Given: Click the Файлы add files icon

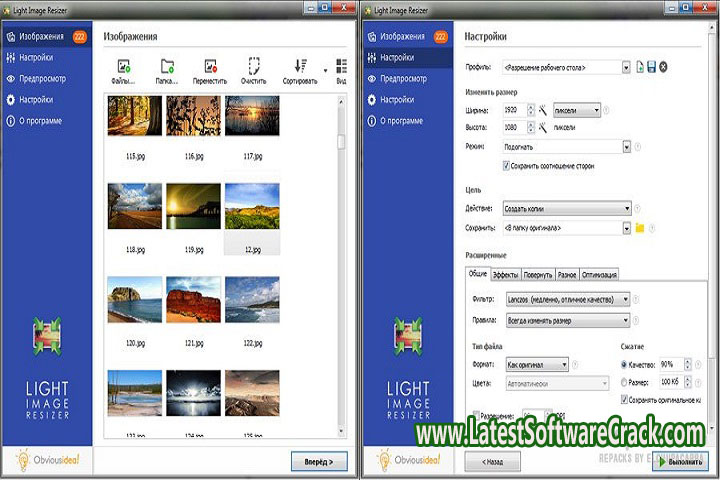Looking at the screenshot, I should pyautogui.click(x=123, y=67).
